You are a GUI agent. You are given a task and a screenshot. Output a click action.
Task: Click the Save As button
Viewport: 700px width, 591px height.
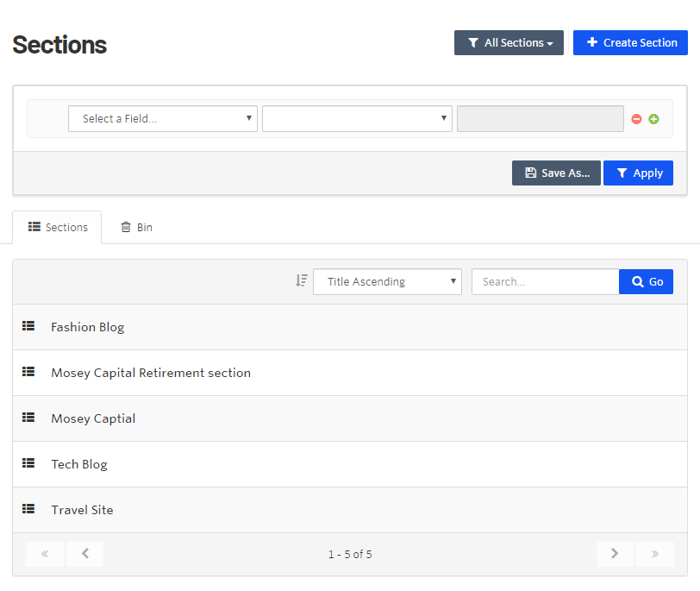[556, 173]
